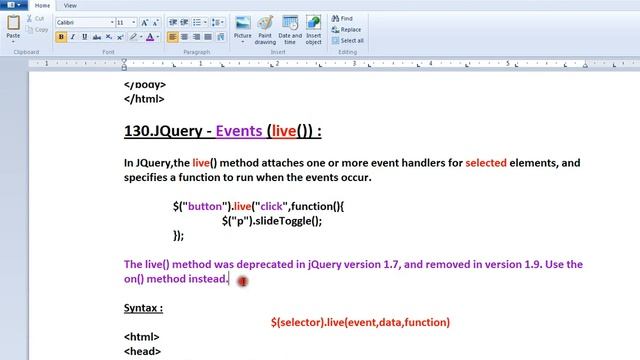Align text right
Screen dimensions: 640x360
point(196,37)
